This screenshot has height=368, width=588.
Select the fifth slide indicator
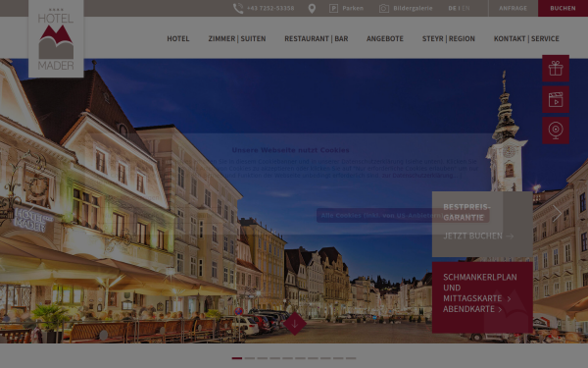tap(287, 358)
